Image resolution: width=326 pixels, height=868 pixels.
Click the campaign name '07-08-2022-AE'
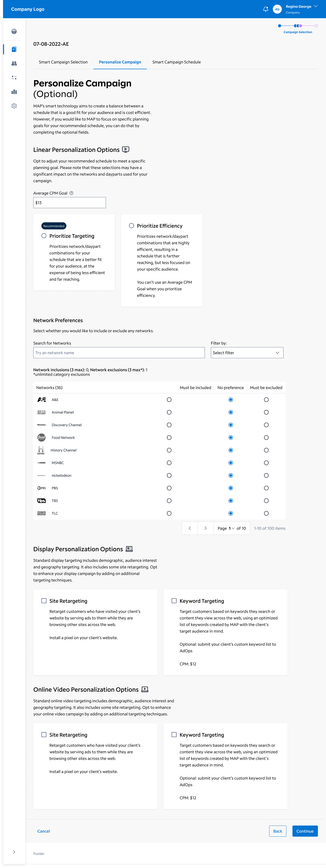(x=51, y=44)
